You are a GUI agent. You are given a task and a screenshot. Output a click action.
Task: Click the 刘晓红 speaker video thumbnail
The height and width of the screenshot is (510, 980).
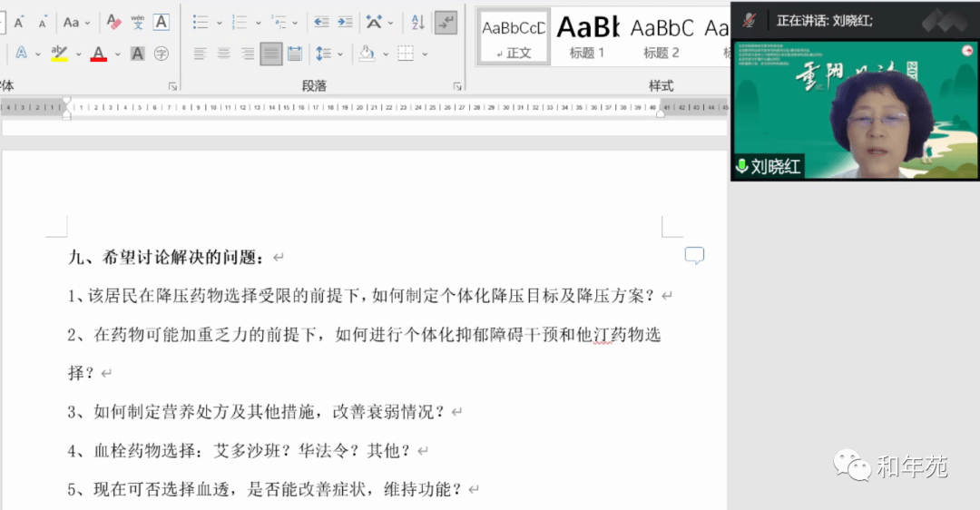(x=855, y=110)
